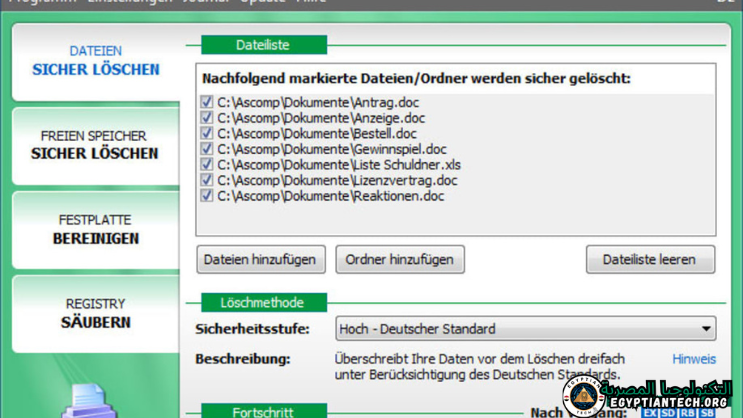Click the EX option icon
Screen dimensions: 743x418
click(651, 412)
